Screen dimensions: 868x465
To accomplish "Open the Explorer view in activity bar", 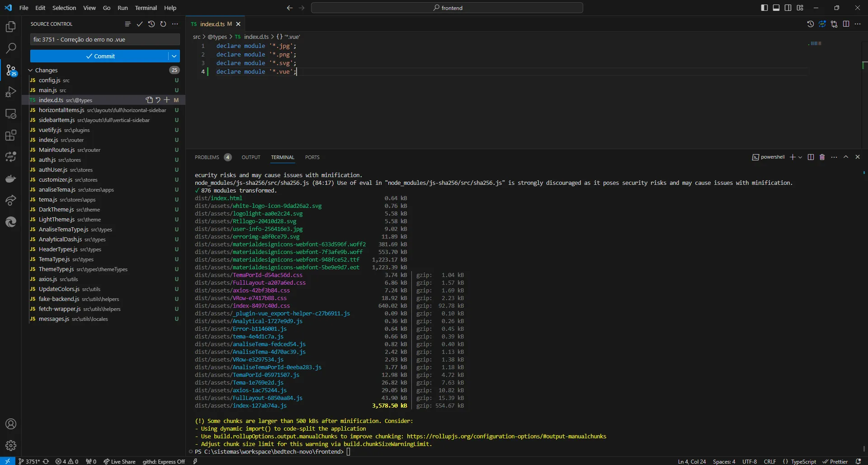I will (x=11, y=27).
